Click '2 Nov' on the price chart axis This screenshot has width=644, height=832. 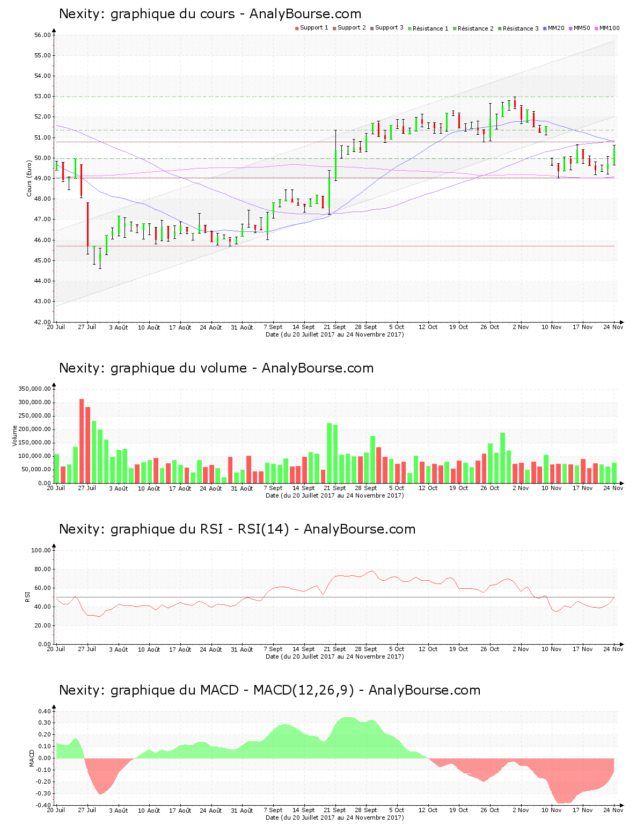click(521, 327)
